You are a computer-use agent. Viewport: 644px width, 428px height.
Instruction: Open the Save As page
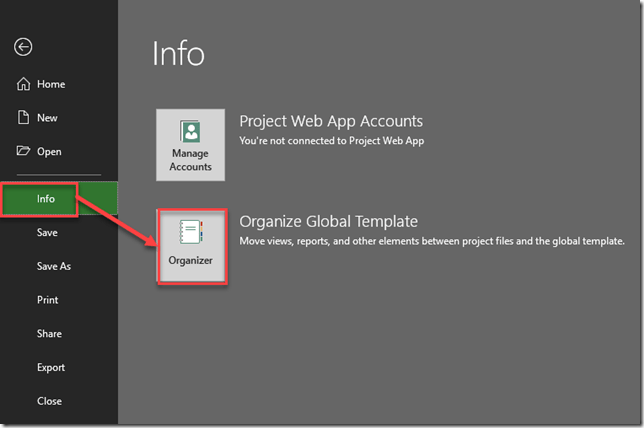53,267
